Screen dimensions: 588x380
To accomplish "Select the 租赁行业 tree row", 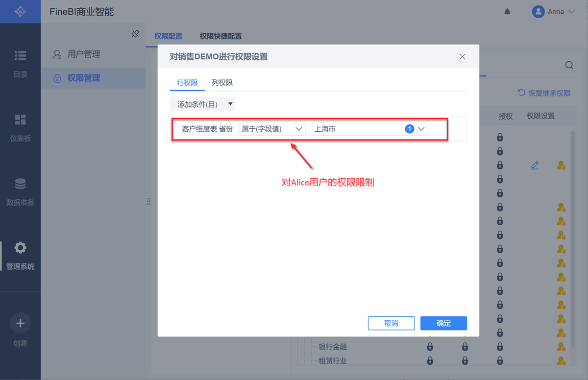I will (333, 361).
